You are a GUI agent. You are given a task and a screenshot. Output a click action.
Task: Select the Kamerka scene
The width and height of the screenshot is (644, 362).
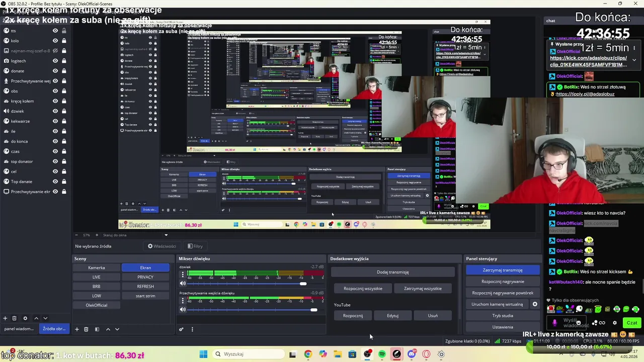point(97,267)
